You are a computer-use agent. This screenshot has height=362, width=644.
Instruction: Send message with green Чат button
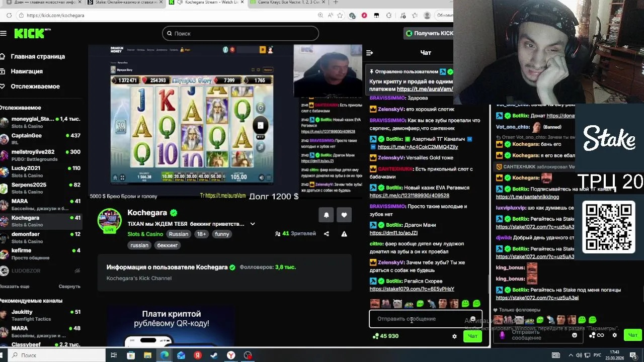(472, 336)
